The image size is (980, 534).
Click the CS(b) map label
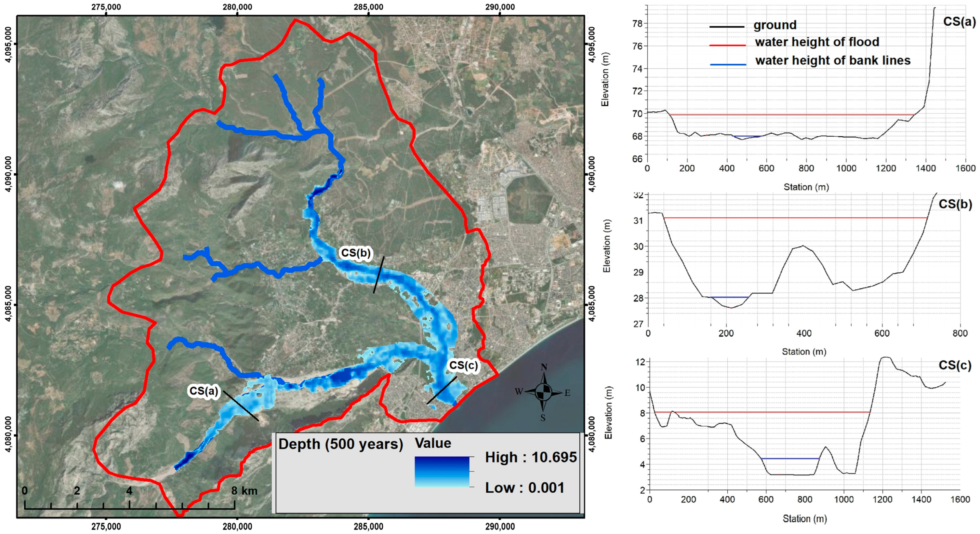(356, 253)
